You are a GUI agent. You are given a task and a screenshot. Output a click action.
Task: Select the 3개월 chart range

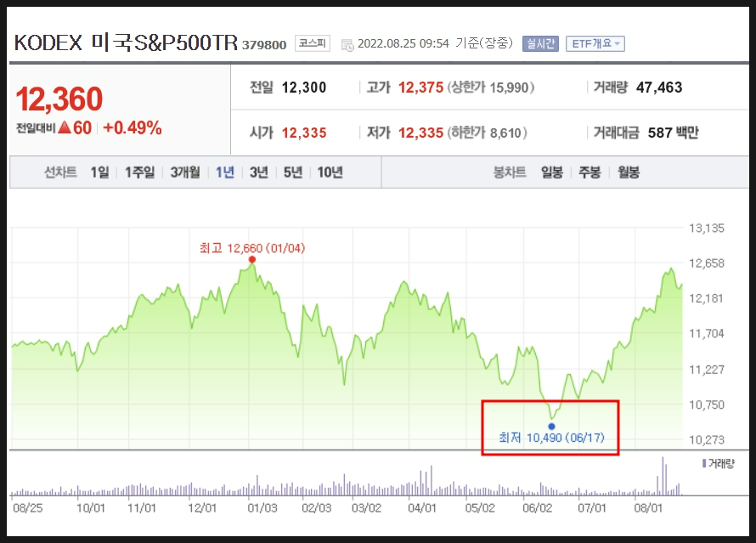tap(185, 173)
